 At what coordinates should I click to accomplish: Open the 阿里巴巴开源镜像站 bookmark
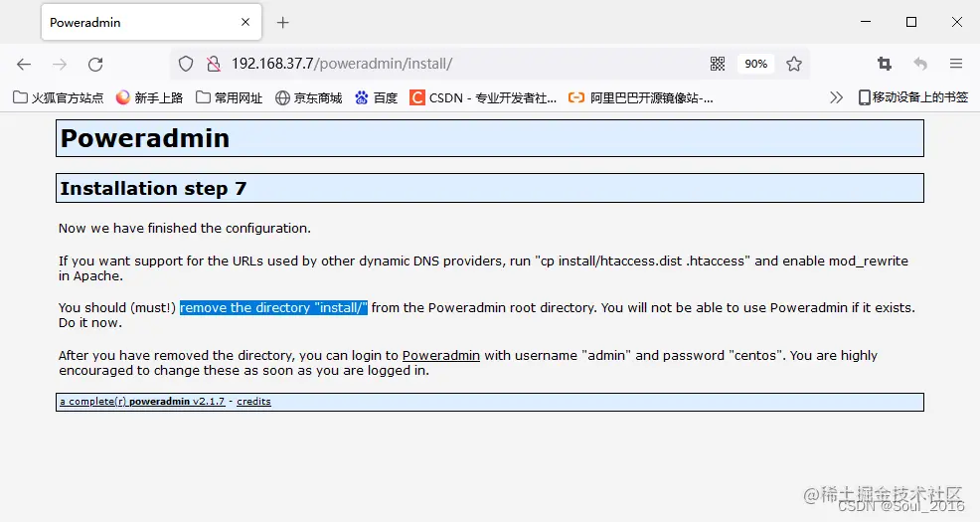coord(641,97)
